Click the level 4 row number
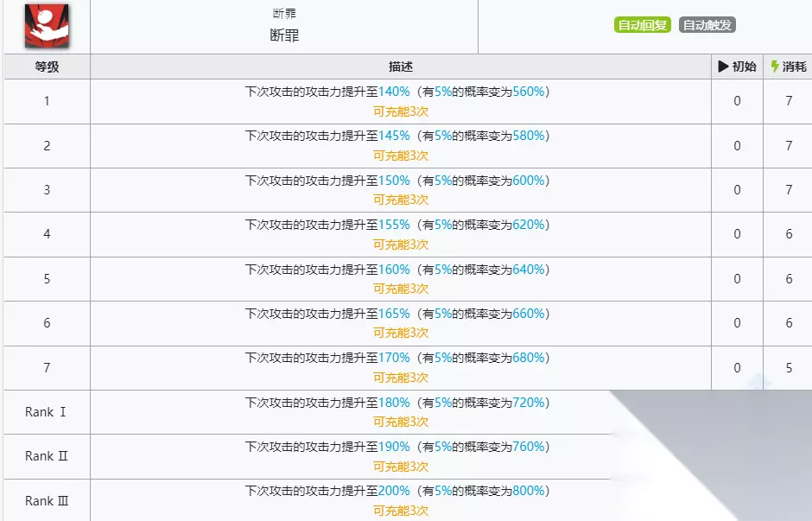The image size is (812, 521). point(47,234)
